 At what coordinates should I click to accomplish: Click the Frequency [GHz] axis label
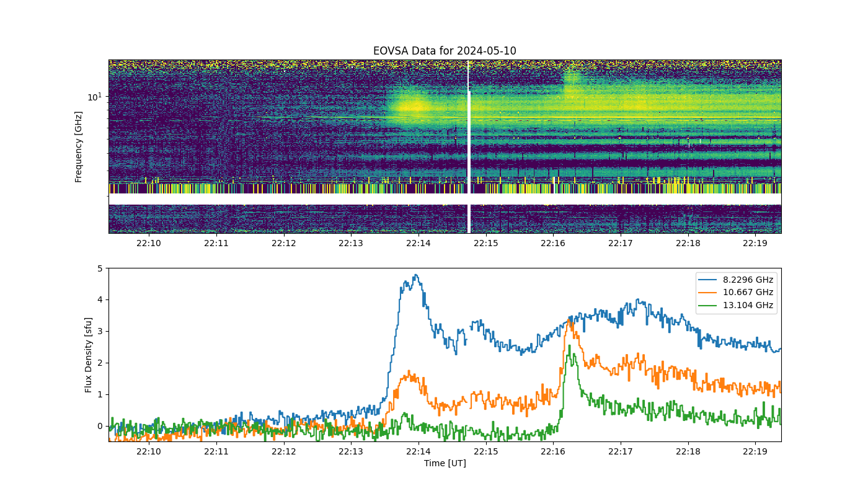[x=79, y=146]
